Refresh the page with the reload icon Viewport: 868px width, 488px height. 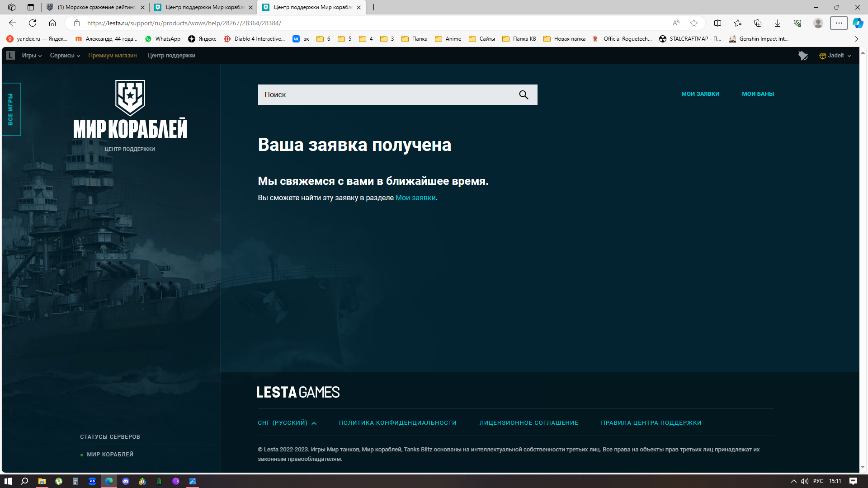tap(33, 23)
